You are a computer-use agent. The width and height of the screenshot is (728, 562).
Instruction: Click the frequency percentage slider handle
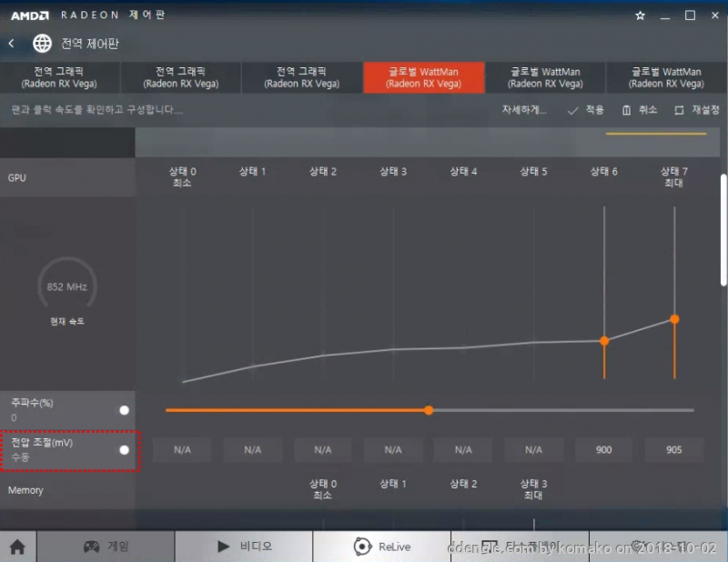pos(429,410)
